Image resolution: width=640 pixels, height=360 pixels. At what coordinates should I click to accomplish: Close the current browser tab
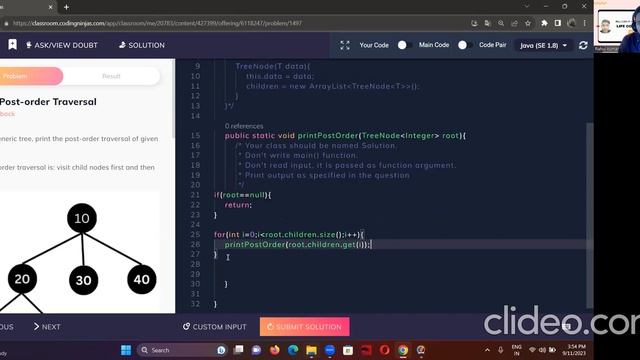(51, 7)
